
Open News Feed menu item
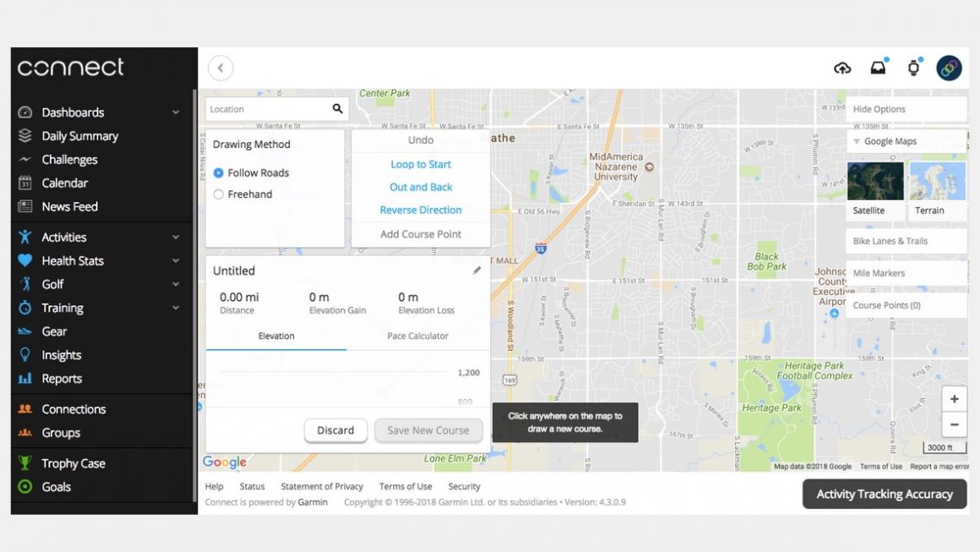tap(70, 206)
